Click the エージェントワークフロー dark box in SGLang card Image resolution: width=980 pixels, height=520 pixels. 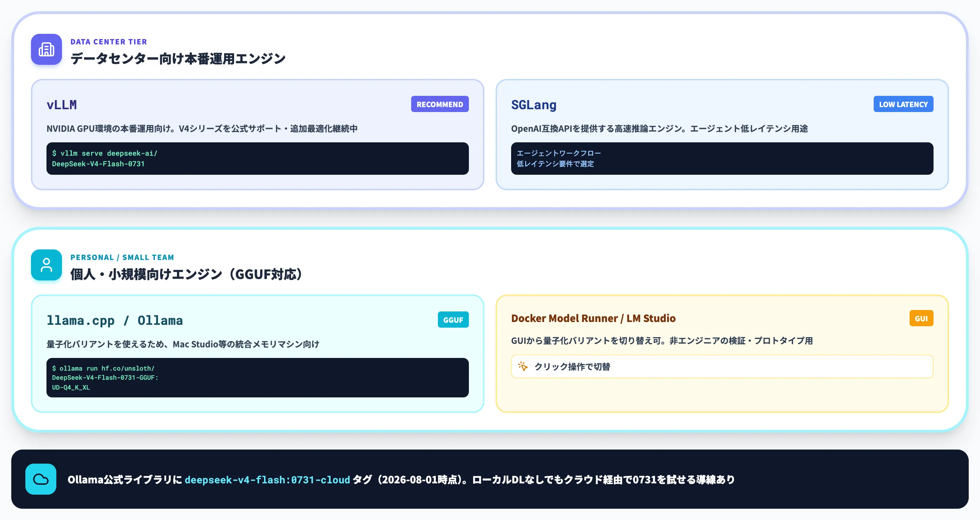pos(722,159)
